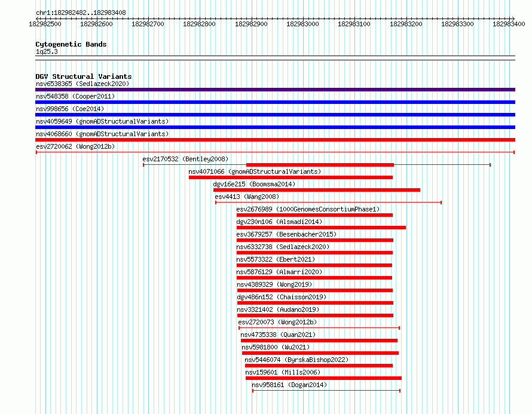The image size is (532, 414).
Task: Select the thin red line for esv2720062
Action: coord(275,152)
